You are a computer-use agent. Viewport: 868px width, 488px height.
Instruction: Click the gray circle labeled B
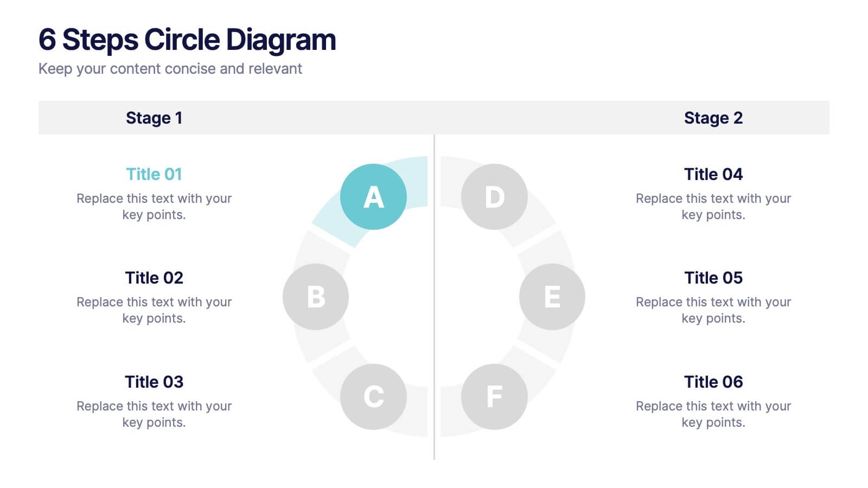click(x=315, y=297)
